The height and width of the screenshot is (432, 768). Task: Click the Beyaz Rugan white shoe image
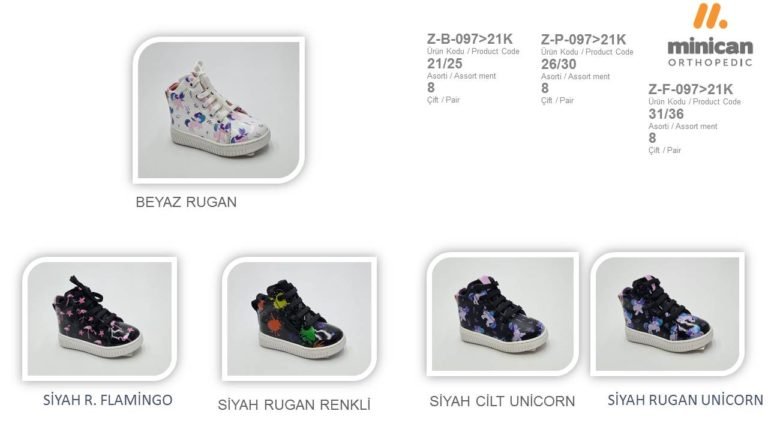[x=218, y=110]
